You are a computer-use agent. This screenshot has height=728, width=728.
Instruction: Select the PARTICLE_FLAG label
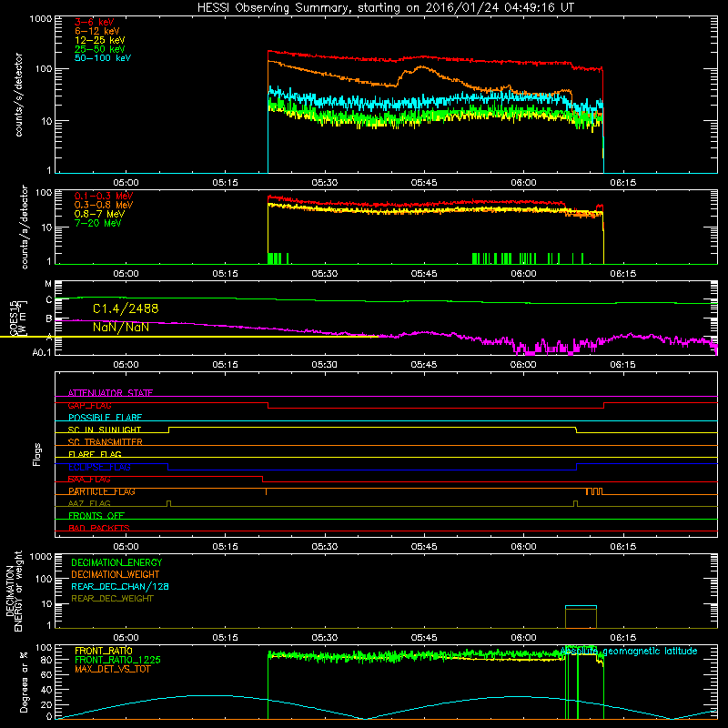[x=102, y=491]
